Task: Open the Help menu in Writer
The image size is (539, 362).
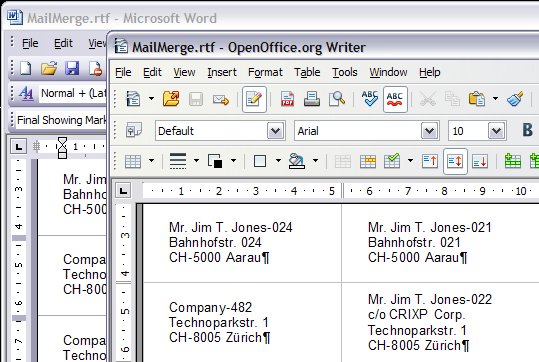Action: click(430, 72)
